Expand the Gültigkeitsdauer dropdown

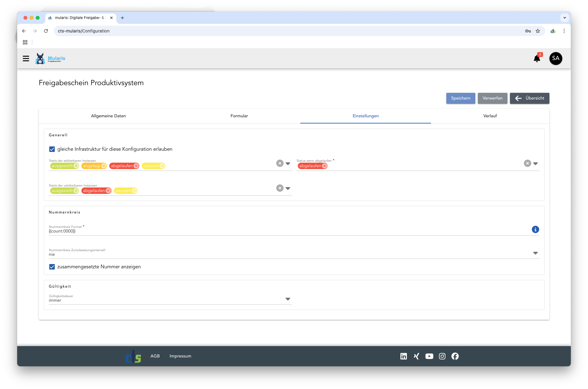(x=288, y=299)
